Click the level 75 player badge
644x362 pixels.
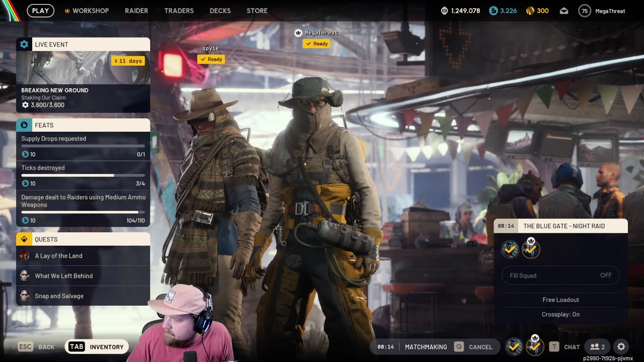(584, 11)
